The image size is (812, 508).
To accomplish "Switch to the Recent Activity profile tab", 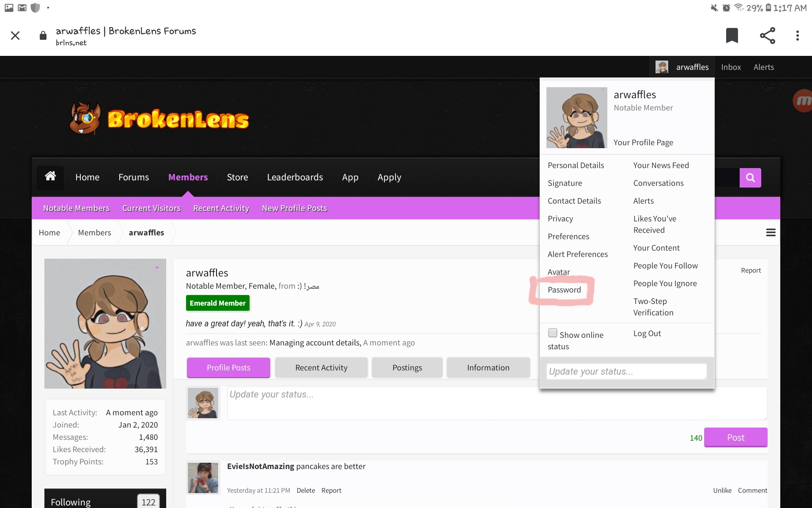I will click(321, 367).
